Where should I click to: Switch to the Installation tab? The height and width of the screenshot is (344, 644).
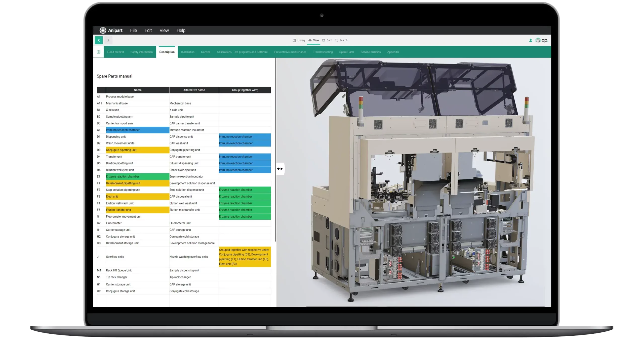[188, 52]
